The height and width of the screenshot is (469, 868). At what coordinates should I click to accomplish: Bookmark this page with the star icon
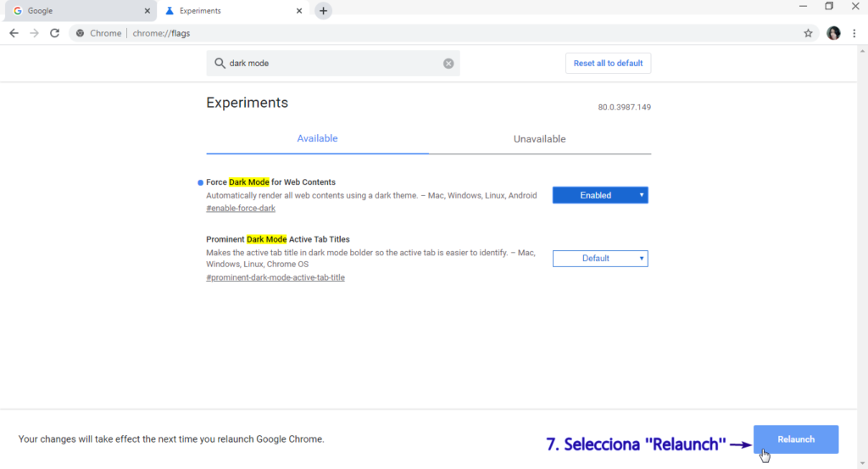pyautogui.click(x=808, y=33)
